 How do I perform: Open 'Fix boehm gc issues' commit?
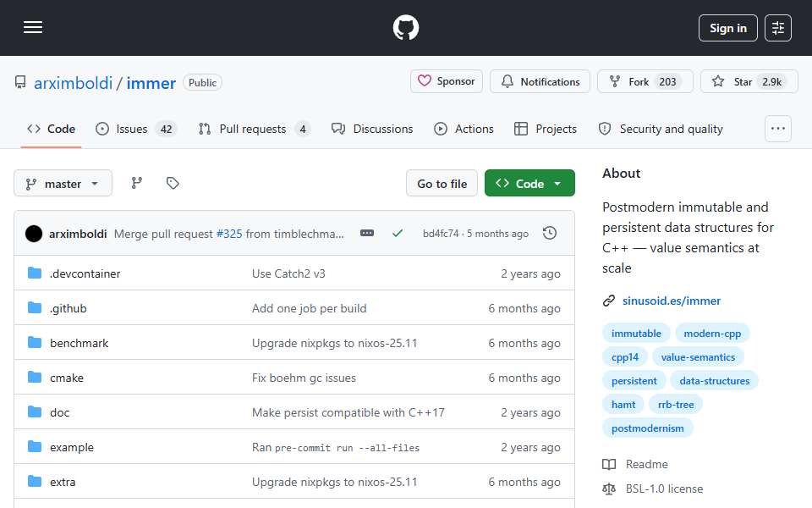click(304, 378)
